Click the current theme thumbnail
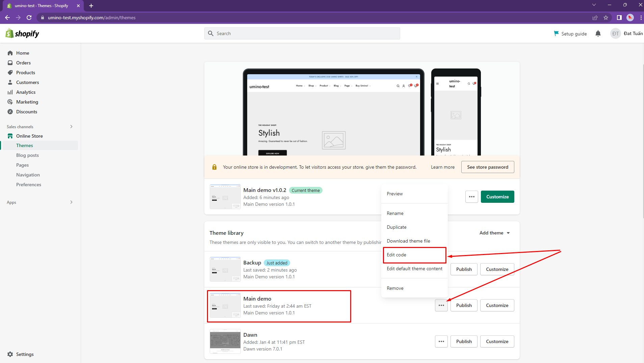644x363 pixels. [x=225, y=197]
